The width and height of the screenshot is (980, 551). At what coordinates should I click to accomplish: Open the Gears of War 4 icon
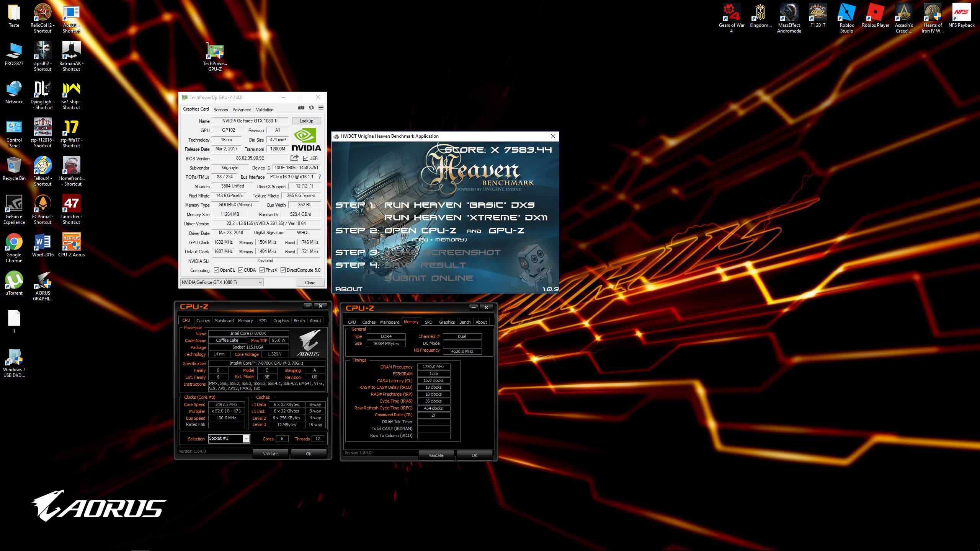(732, 18)
